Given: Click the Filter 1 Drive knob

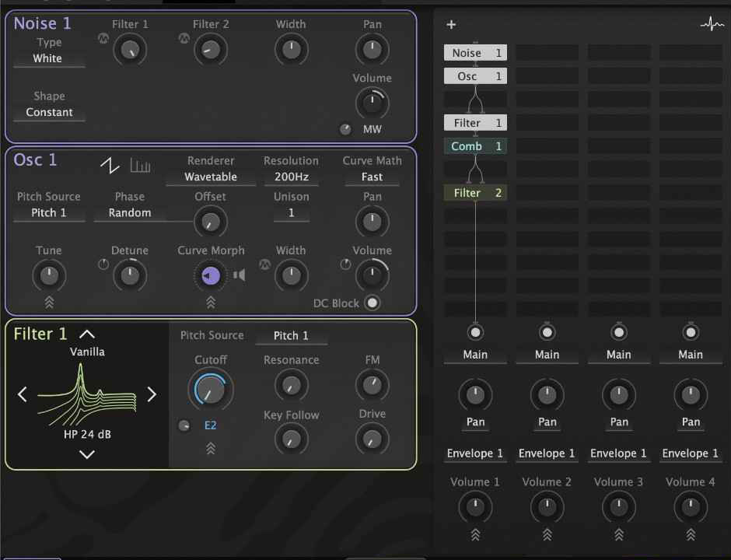Looking at the screenshot, I should pyautogui.click(x=372, y=439).
